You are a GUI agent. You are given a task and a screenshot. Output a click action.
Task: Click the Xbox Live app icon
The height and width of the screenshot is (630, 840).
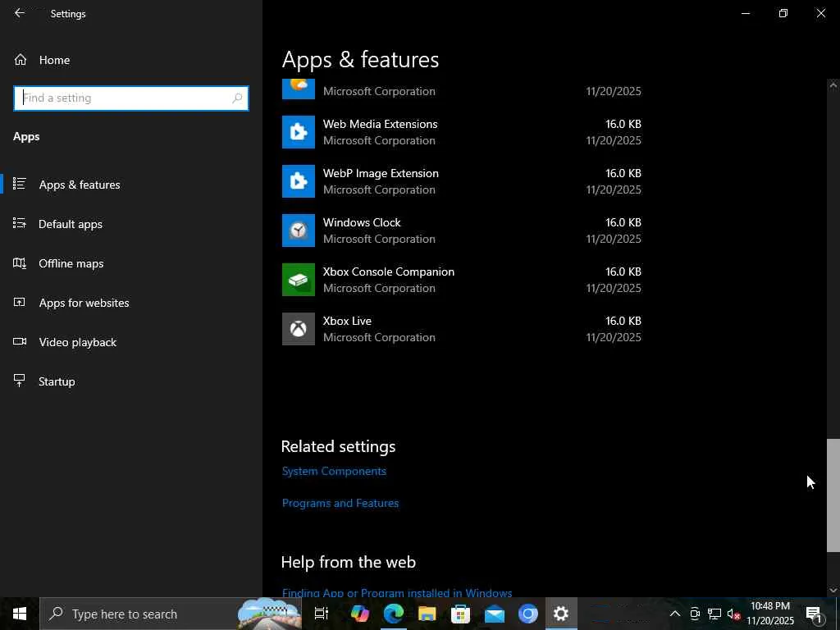[299, 329]
